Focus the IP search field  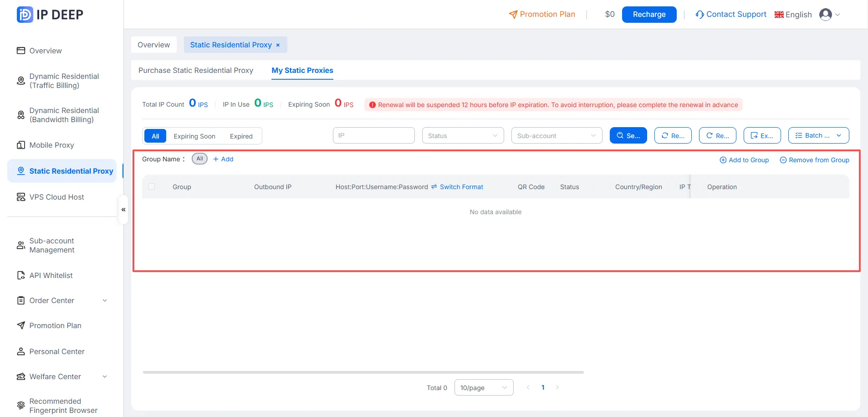click(x=374, y=135)
